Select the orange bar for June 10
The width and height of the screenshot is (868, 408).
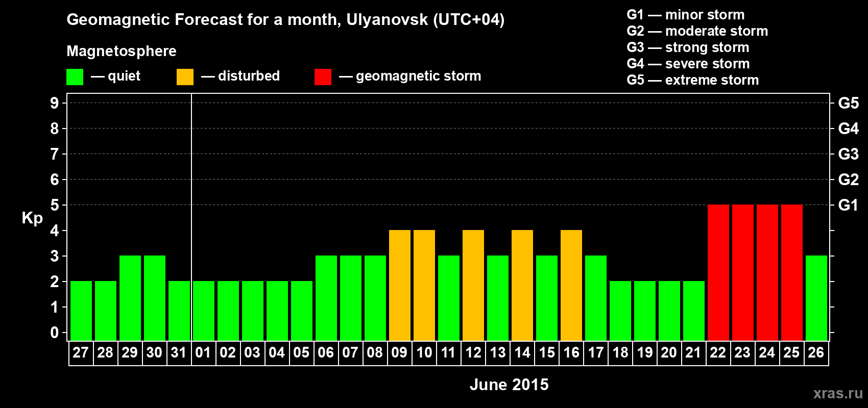coord(424,285)
